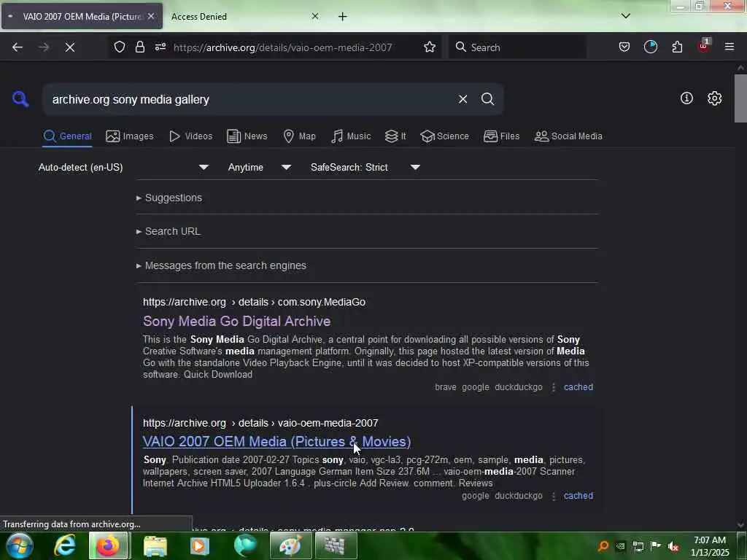Close the Access Denied tab
Screen dimensions: 747x560
pos(315,16)
